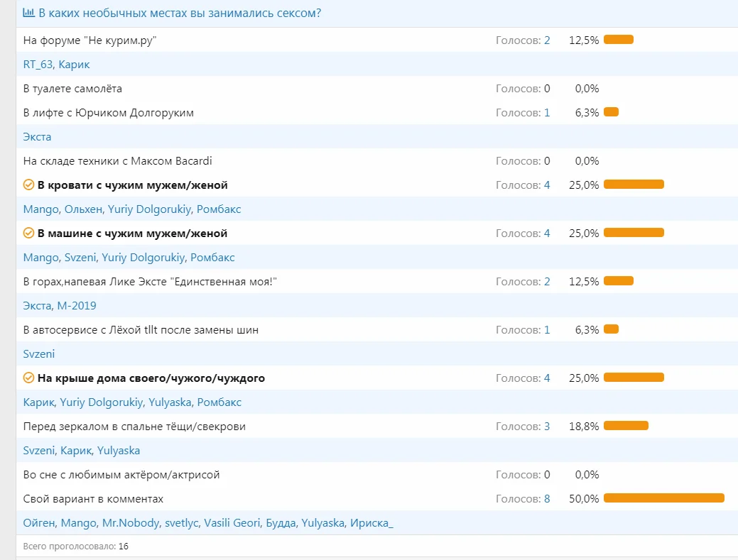Open vote count 1 for 'В автосервисе с Лёхой tllt'
Viewport: 738px width, 560px height.
click(x=547, y=330)
